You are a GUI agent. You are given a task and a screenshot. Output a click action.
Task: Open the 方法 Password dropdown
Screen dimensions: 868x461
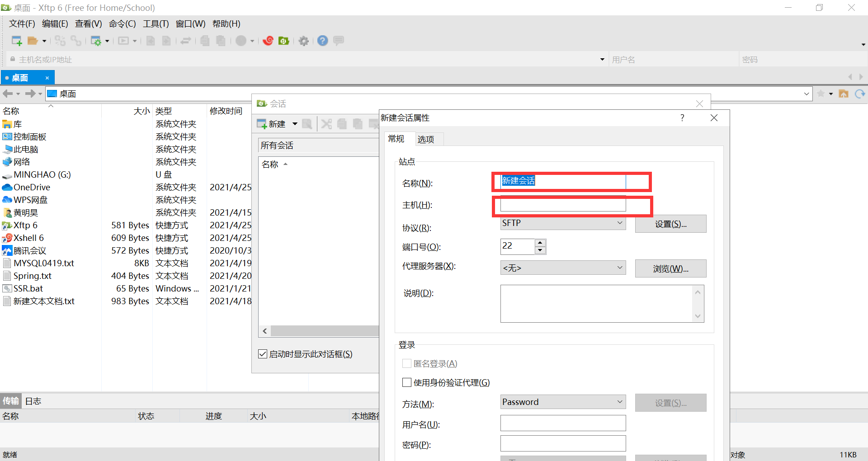tap(563, 402)
